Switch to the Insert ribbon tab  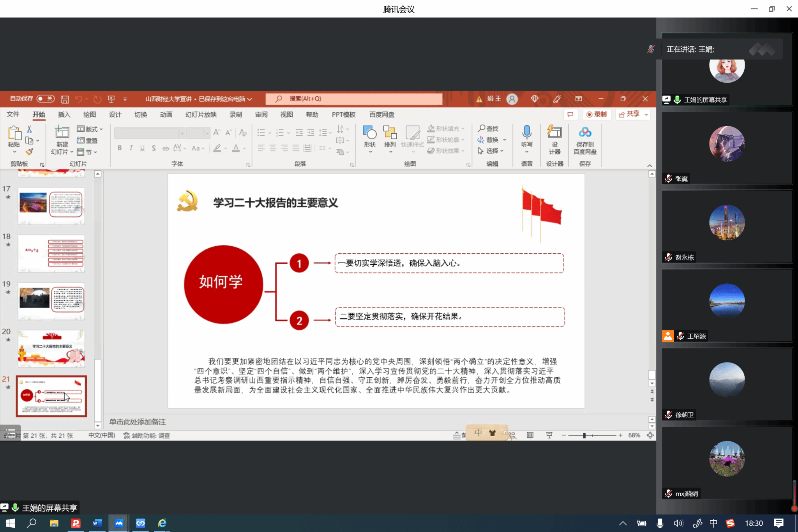(64, 115)
